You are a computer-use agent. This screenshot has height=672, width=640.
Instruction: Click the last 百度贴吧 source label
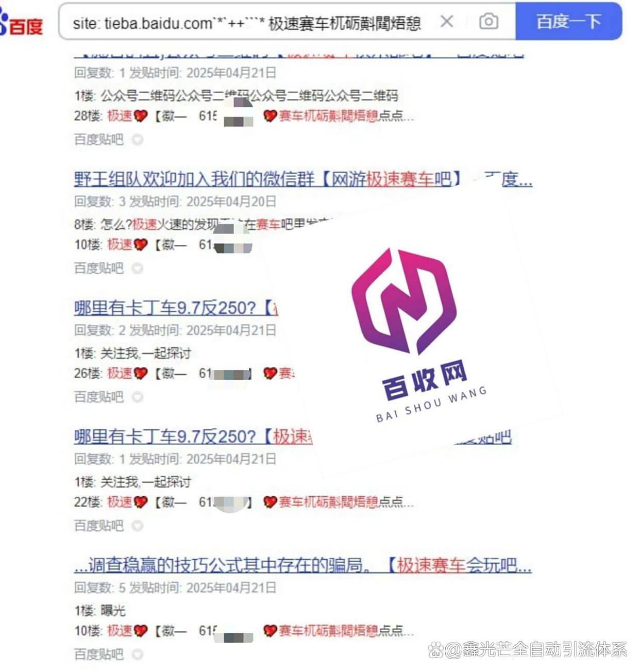click(99, 655)
